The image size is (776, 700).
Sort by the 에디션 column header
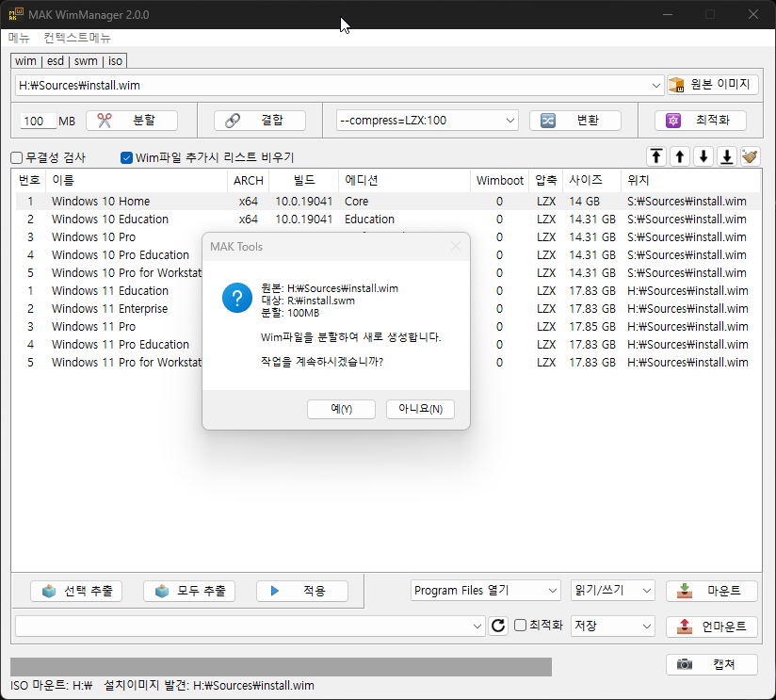click(x=404, y=180)
